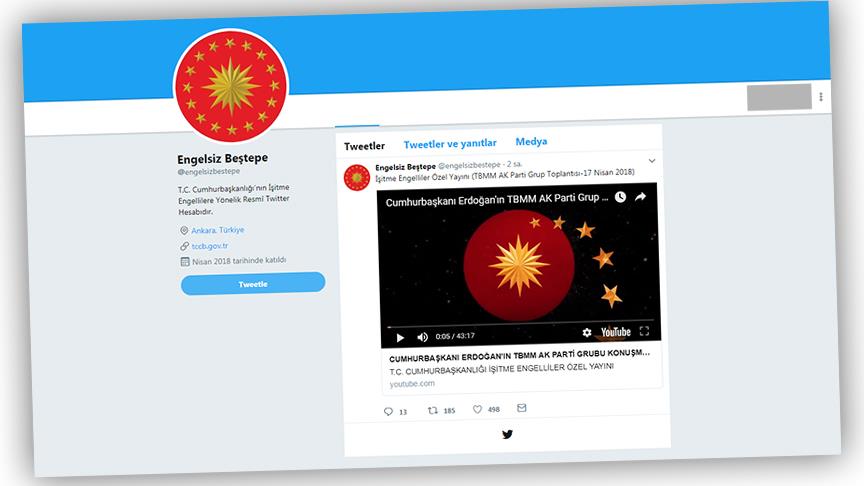
Task: Click the Ankara, Türkiye location link
Action: [x=218, y=230]
